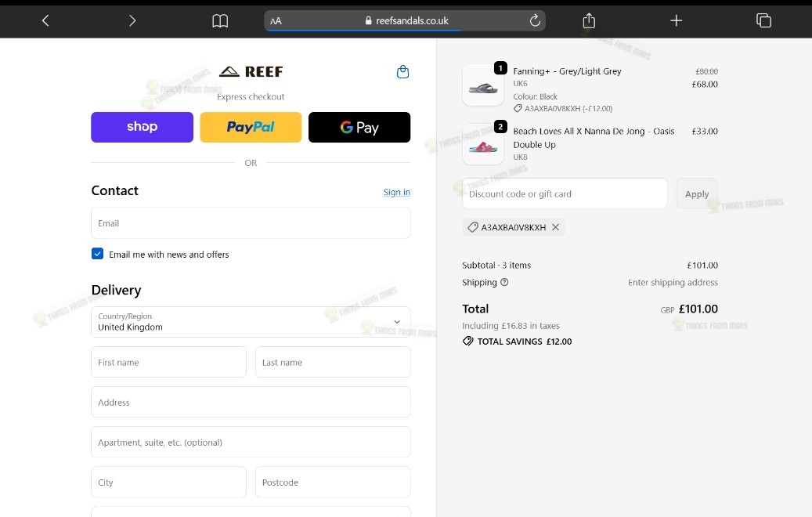Click the REEF logo
Screen dimensions: 812x517
click(x=251, y=71)
